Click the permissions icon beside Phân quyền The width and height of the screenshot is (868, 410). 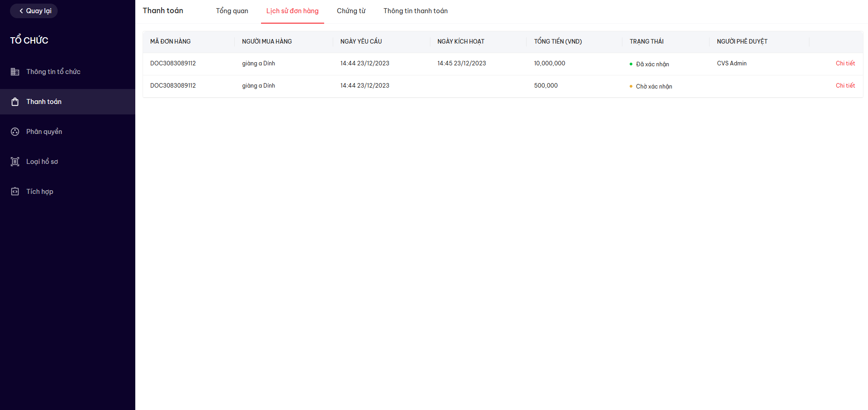pyautogui.click(x=15, y=132)
